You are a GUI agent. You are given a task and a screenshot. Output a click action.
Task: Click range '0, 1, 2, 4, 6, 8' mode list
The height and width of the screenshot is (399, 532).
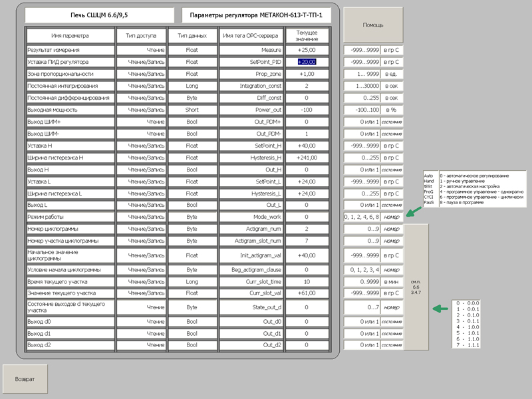pyautogui.click(x=362, y=217)
